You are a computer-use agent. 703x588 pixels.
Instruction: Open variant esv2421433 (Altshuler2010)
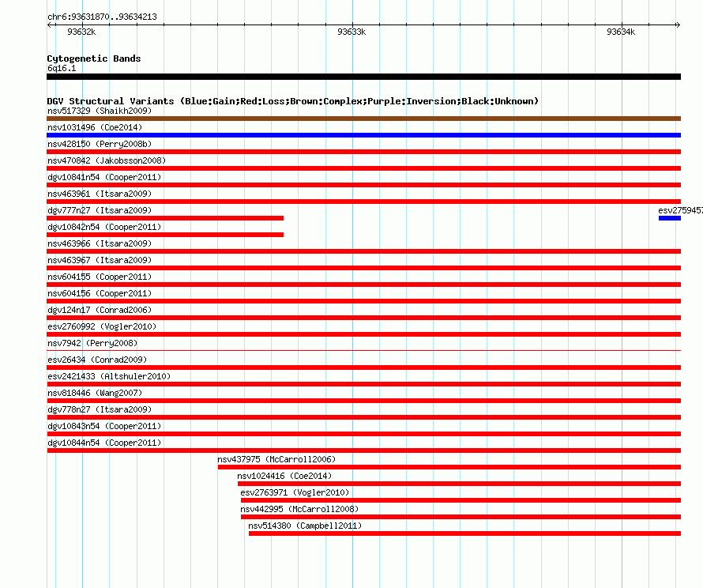[x=109, y=376]
